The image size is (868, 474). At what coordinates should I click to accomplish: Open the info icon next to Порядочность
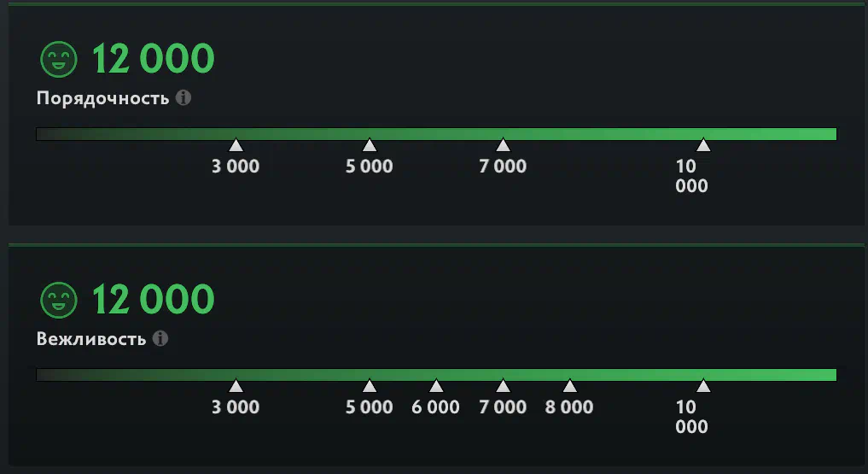[184, 97]
